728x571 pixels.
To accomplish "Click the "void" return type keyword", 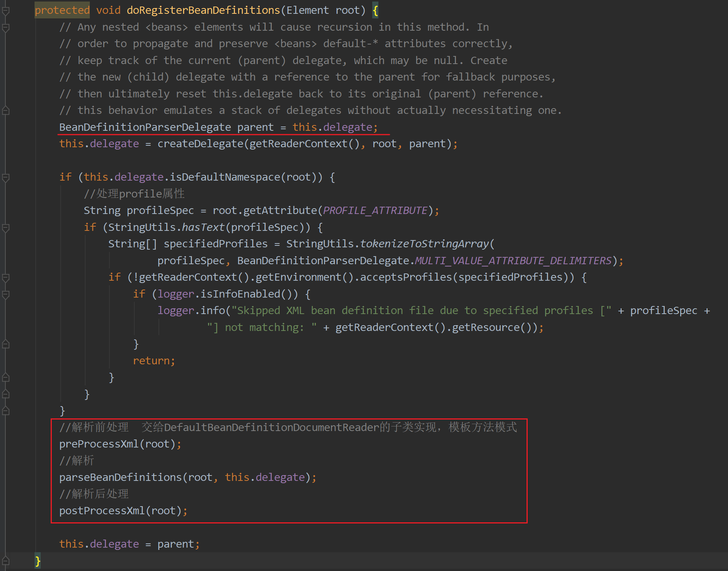I will 108,10.
